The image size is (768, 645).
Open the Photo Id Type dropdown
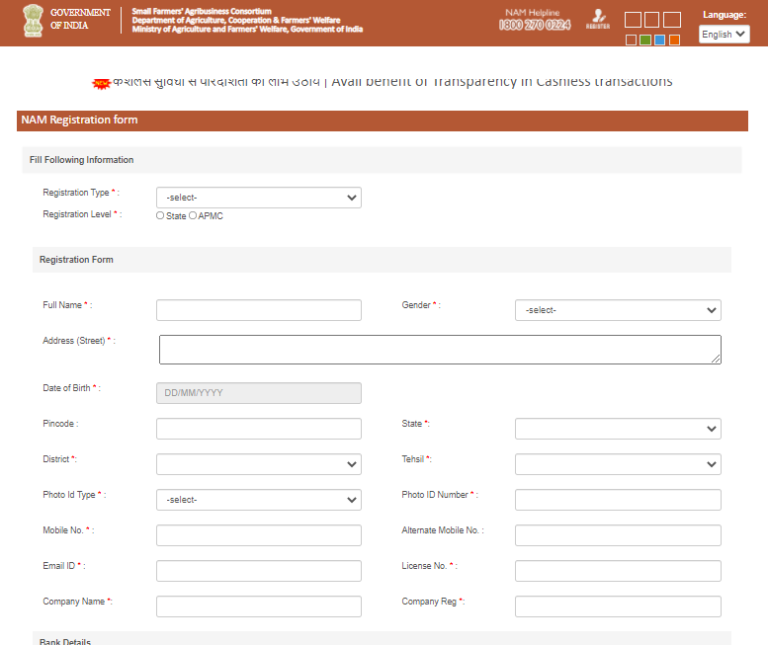point(259,500)
